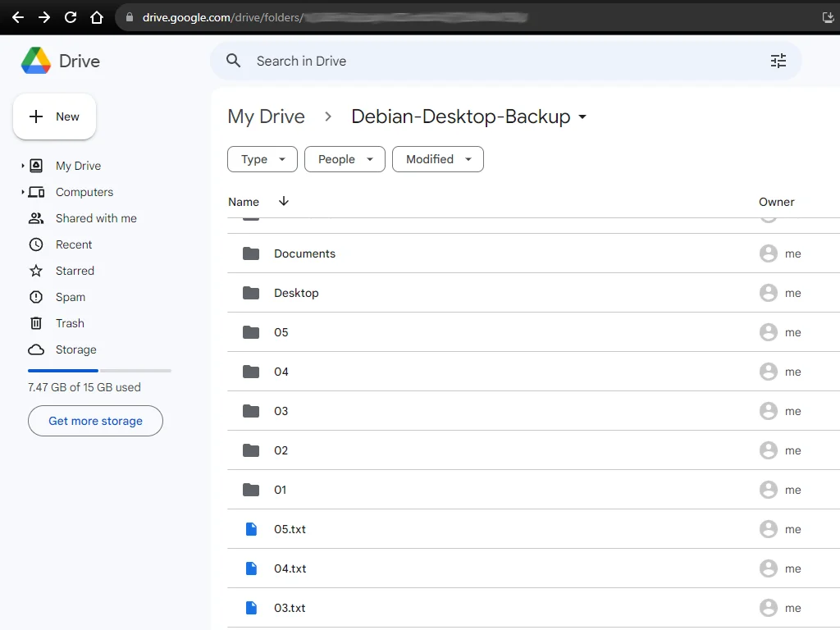Open the Type filter dropdown

262,159
